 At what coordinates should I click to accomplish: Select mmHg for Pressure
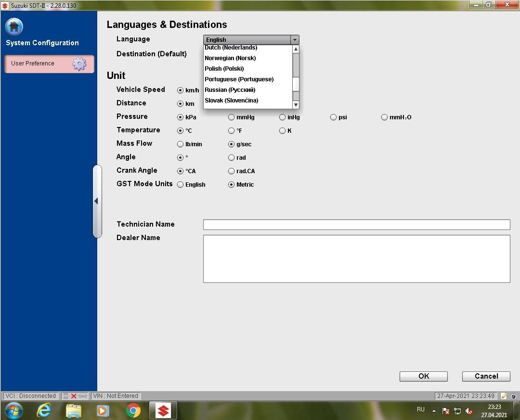point(231,117)
